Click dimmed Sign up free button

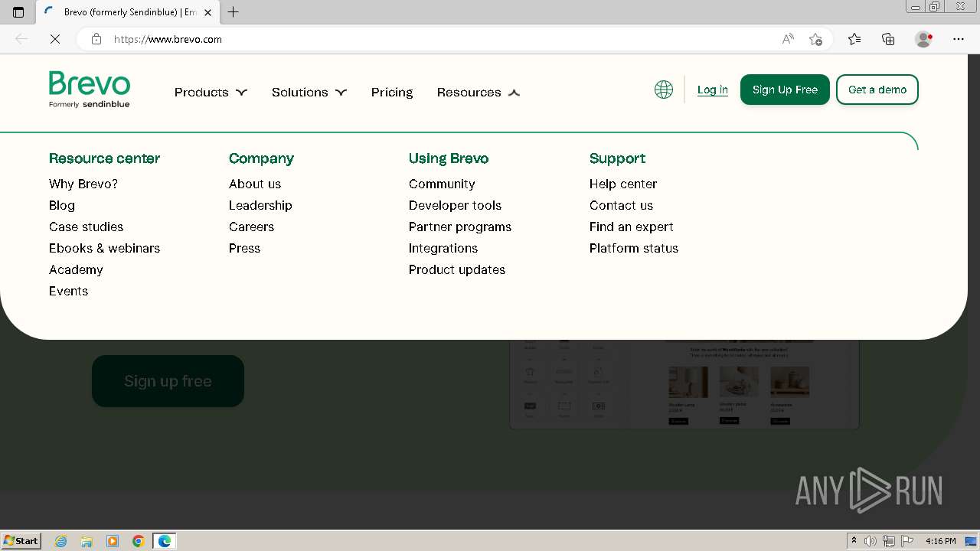pos(168,381)
